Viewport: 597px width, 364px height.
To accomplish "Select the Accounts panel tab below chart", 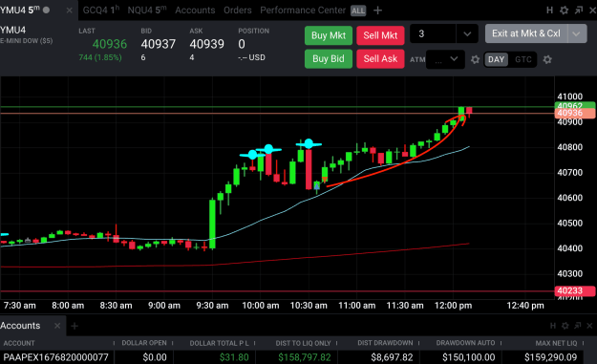I will tap(20, 326).
